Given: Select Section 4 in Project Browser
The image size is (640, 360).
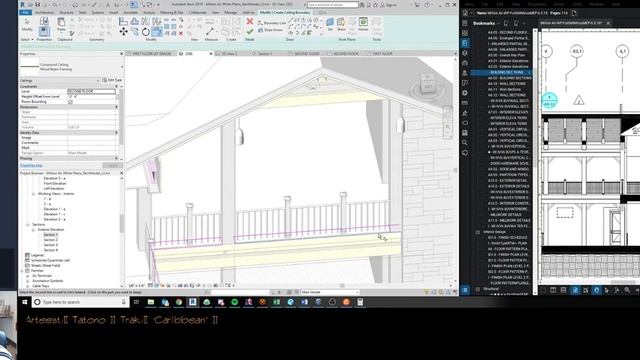Looking at the screenshot, I should pyautogui.click(x=51, y=250).
